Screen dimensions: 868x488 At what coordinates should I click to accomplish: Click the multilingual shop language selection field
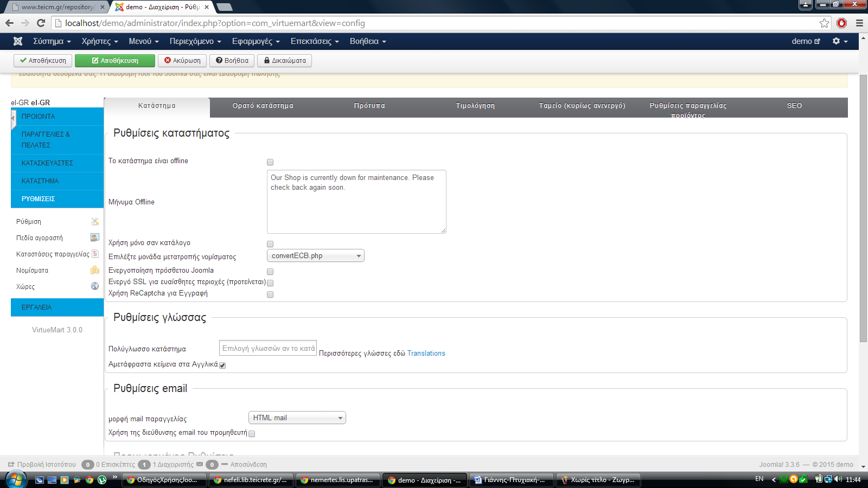coord(268,348)
